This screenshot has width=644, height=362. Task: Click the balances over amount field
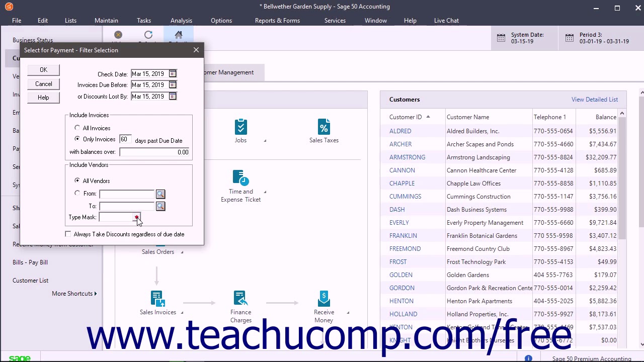click(154, 152)
